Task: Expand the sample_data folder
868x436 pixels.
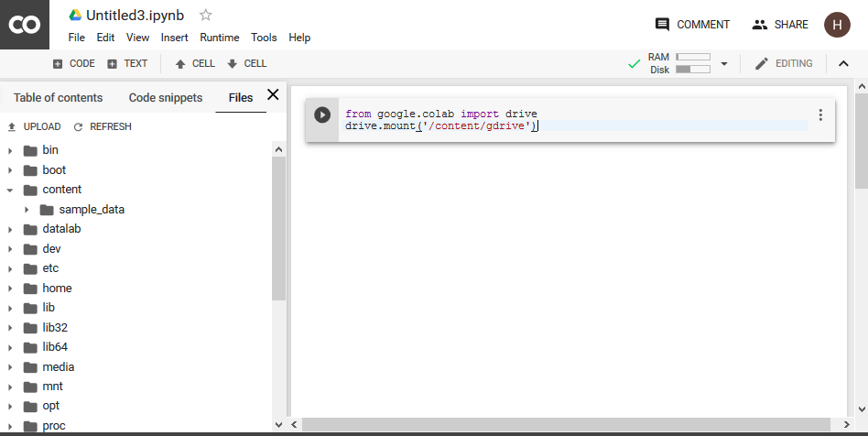Action: tap(27, 210)
